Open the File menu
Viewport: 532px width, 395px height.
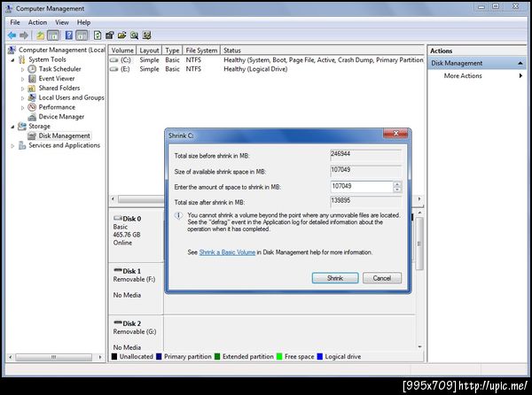coord(15,22)
